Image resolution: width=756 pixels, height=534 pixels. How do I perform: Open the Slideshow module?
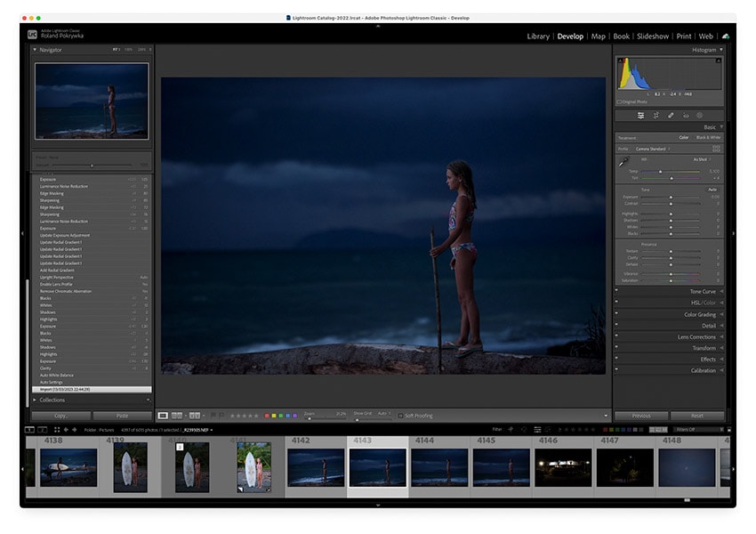pos(652,36)
